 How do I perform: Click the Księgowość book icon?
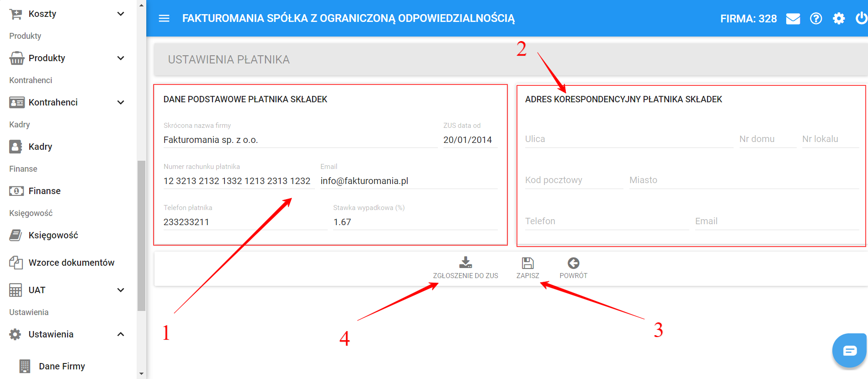point(16,235)
